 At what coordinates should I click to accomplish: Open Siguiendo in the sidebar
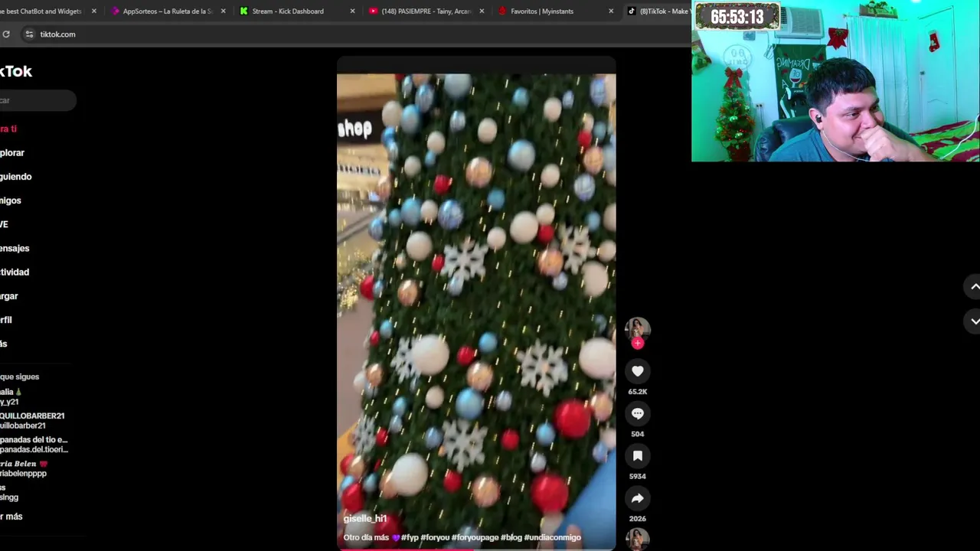pyautogui.click(x=15, y=176)
